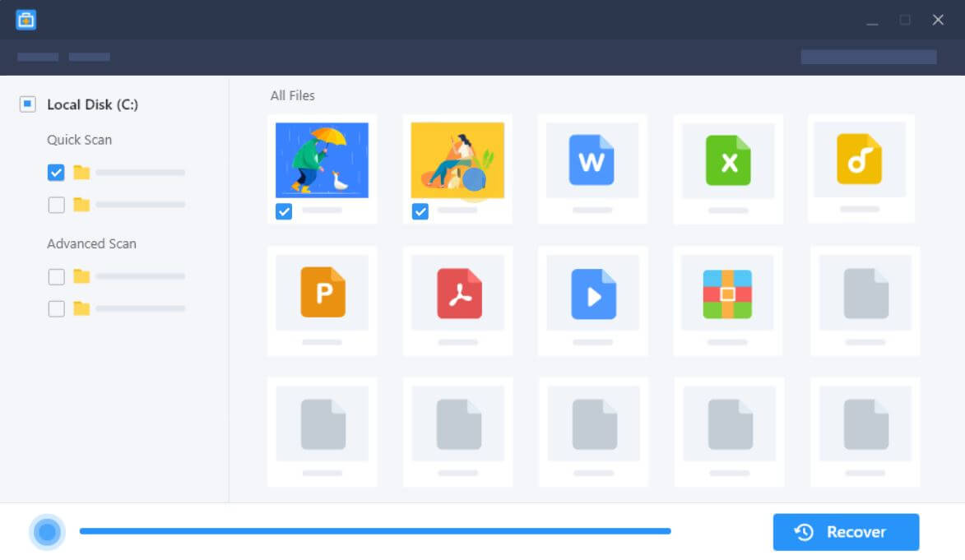Click the app logo in title bar

point(26,20)
